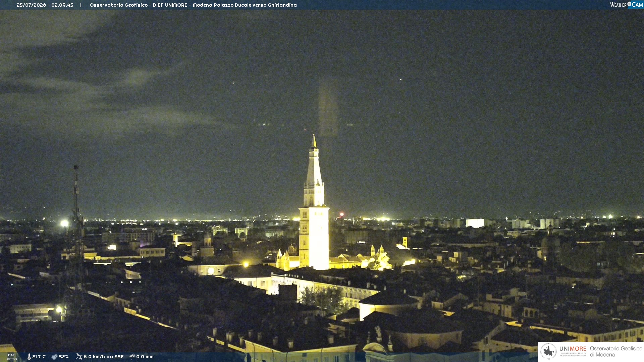Click the 21.7 C temperature reading
This screenshot has height=362, width=644.
(39, 357)
